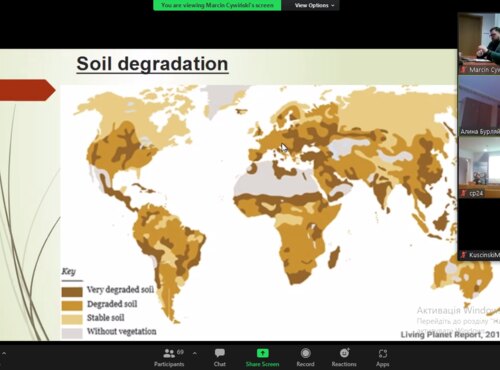The height and width of the screenshot is (370, 500).
Task: Open the Participants panel icon
Action: pyautogui.click(x=169, y=353)
